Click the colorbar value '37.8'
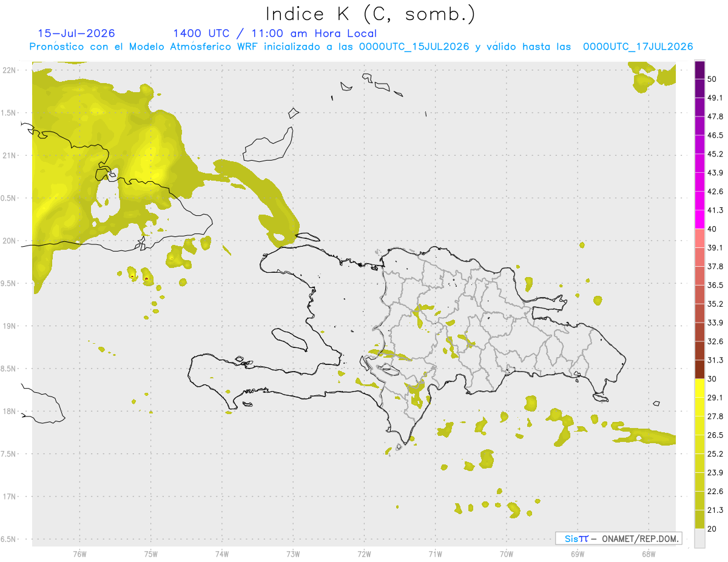728x562 pixels. coord(715,266)
